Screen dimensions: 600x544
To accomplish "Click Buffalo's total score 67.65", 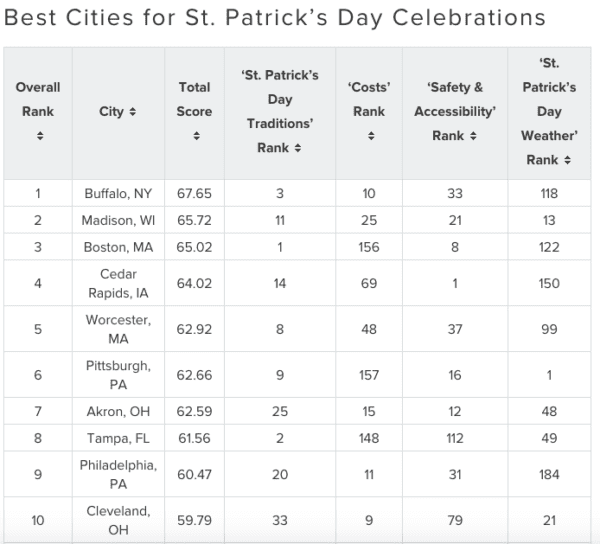I will point(194,193).
